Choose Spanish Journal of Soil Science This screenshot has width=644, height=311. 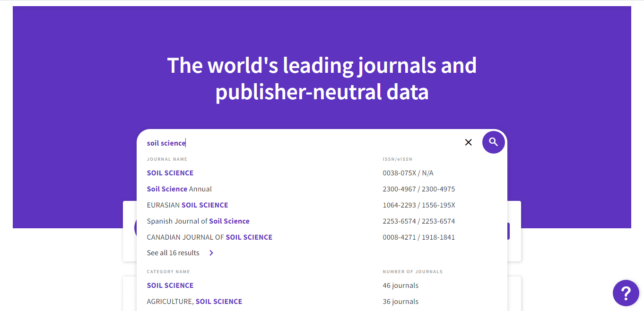tap(198, 221)
